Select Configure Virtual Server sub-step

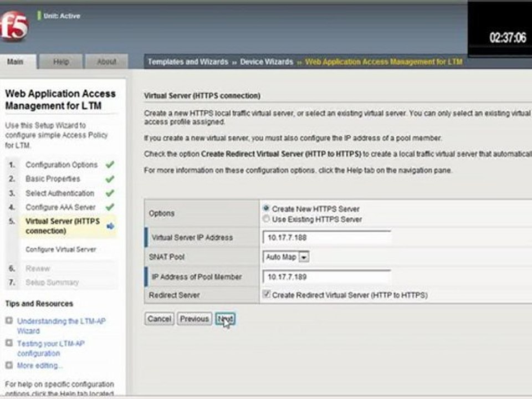pyautogui.click(x=61, y=249)
